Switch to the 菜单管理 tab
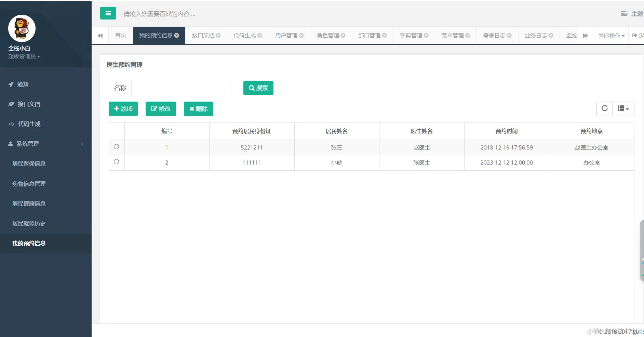 click(x=453, y=35)
